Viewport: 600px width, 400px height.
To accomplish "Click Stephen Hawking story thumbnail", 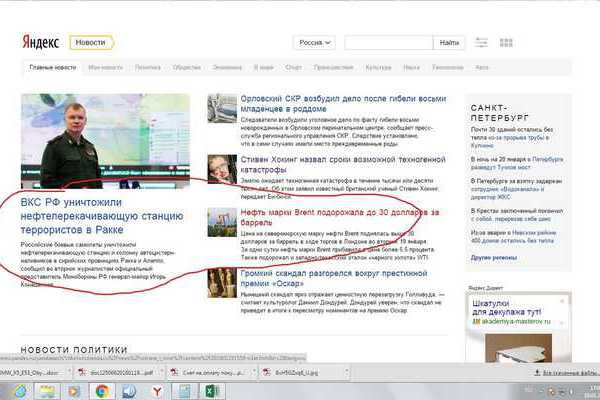I will [x=222, y=169].
